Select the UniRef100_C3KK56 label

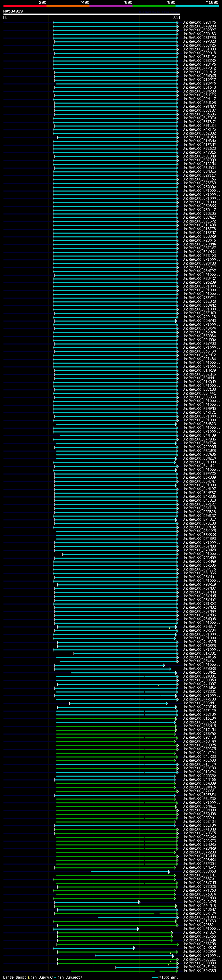click(x=199, y=179)
